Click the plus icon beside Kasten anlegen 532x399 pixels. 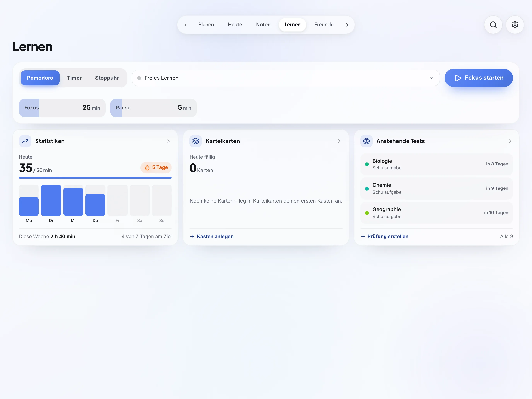click(x=192, y=237)
